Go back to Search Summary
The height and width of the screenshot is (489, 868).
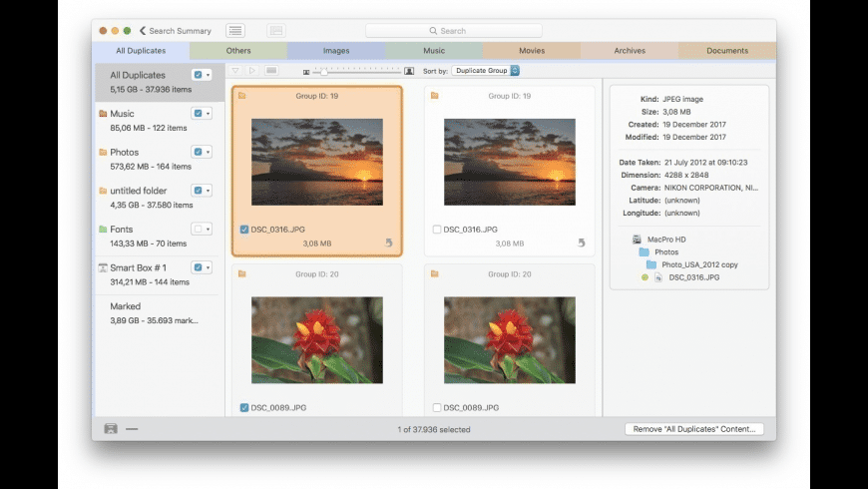(x=176, y=31)
